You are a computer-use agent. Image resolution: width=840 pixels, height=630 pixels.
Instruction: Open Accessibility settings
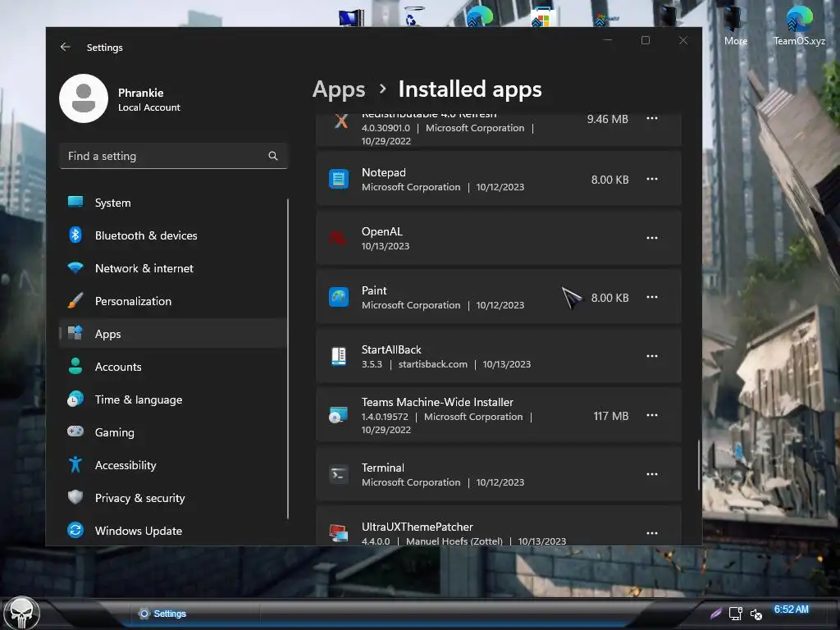[173, 465]
